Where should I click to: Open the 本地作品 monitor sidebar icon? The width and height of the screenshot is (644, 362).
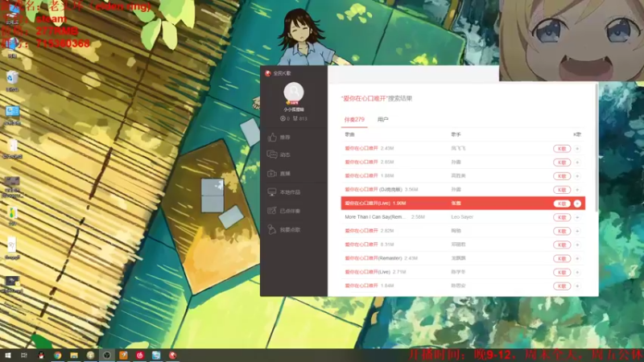point(272,191)
